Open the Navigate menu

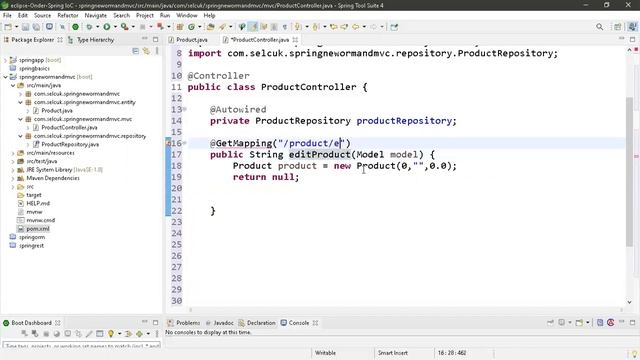(96, 15)
